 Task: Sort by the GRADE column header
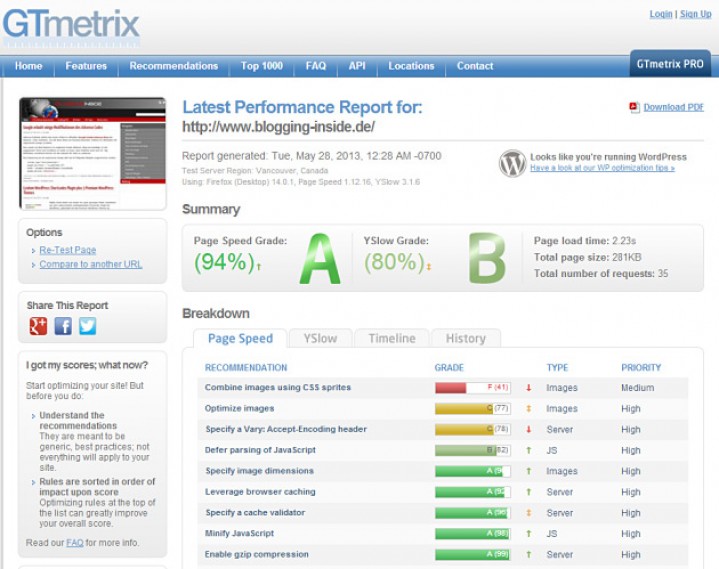point(449,368)
